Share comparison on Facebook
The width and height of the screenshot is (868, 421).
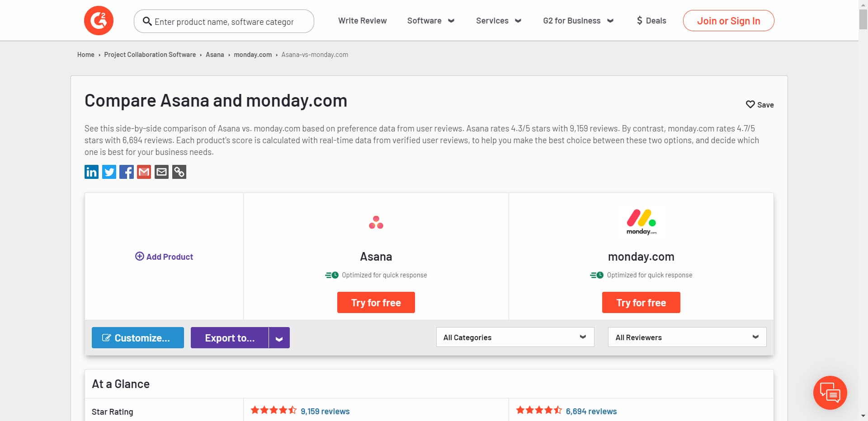(x=127, y=172)
